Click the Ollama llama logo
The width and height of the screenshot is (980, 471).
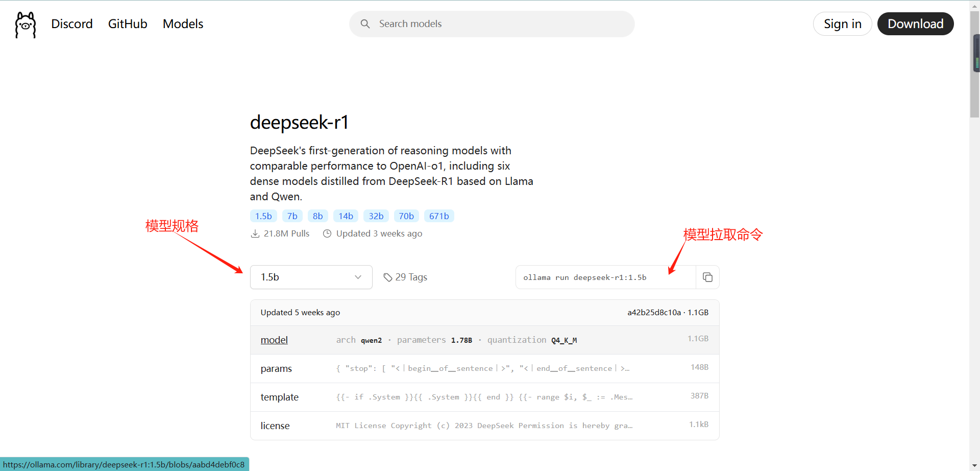[x=26, y=25]
